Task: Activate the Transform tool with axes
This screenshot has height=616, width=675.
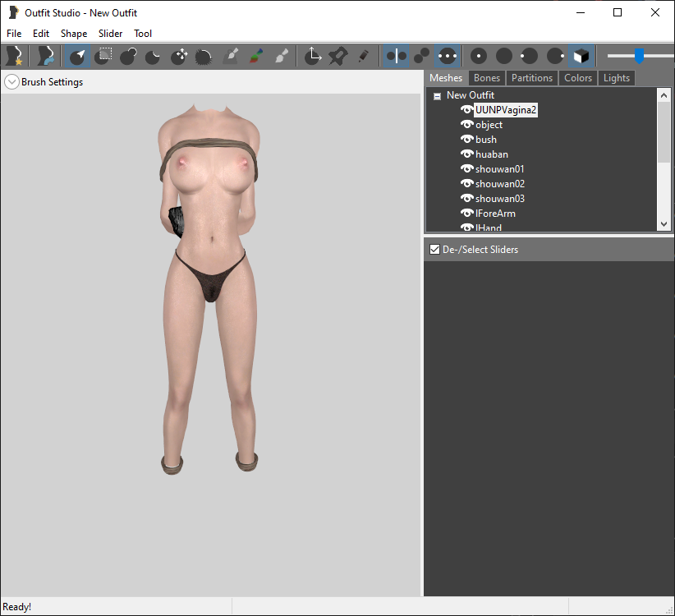Action: pos(313,56)
